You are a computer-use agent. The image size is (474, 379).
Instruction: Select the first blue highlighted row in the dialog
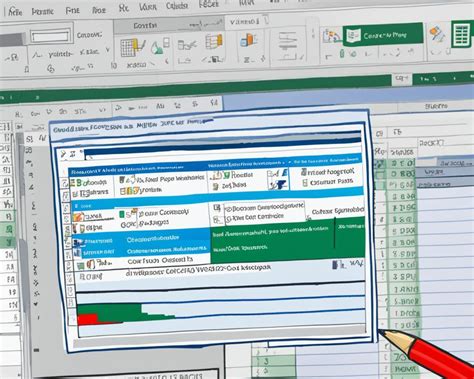(x=141, y=239)
